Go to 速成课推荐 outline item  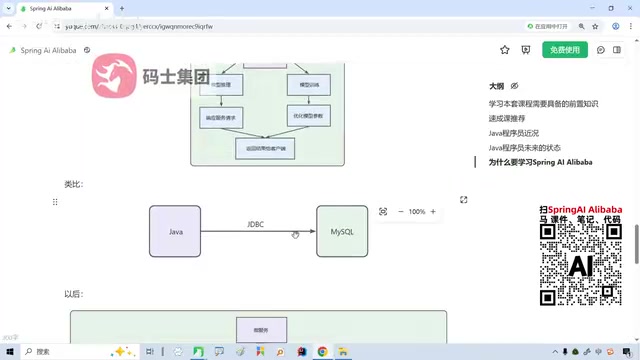507,119
